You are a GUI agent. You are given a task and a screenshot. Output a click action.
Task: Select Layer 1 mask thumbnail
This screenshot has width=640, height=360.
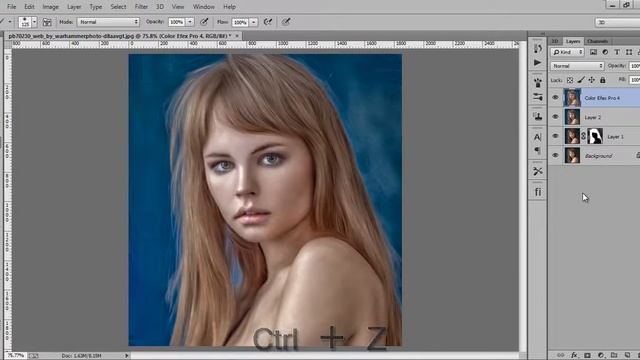tap(595, 136)
